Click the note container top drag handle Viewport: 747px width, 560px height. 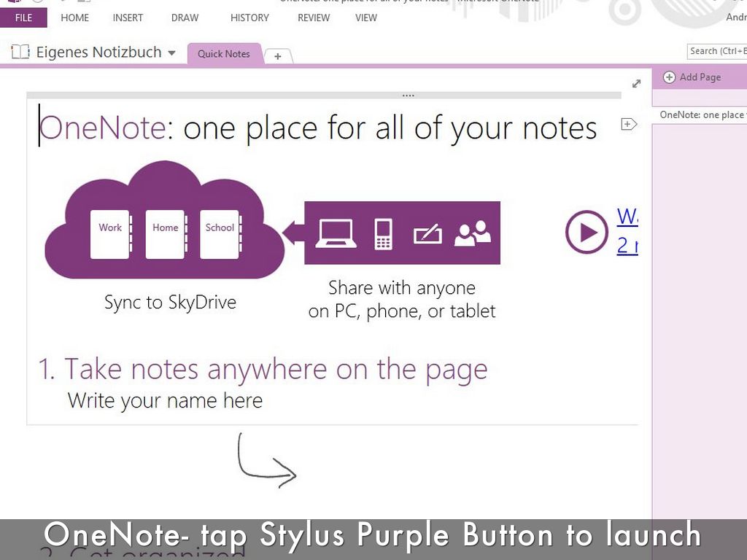point(408,96)
